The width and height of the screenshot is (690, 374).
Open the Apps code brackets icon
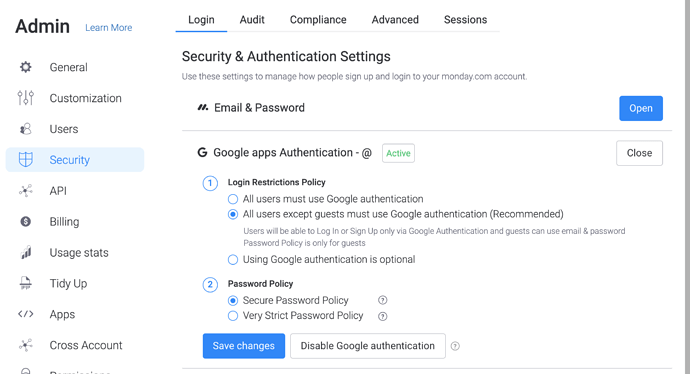pos(26,314)
